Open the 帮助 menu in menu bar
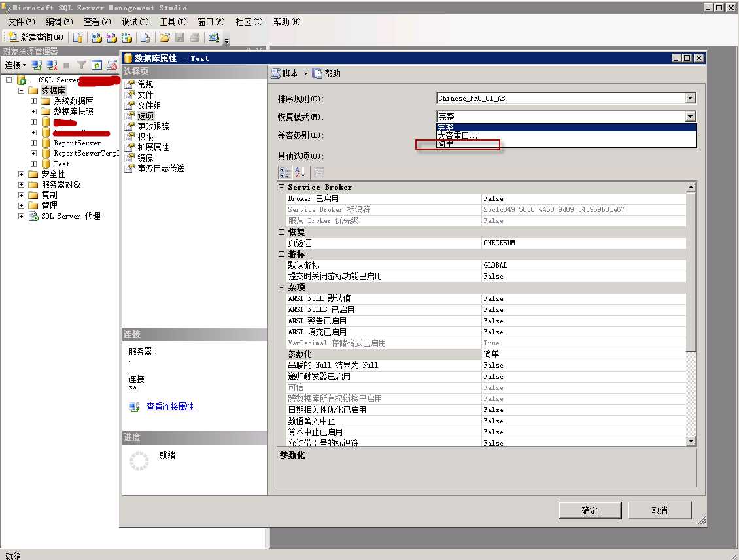The width and height of the screenshot is (739, 560). pos(286,22)
